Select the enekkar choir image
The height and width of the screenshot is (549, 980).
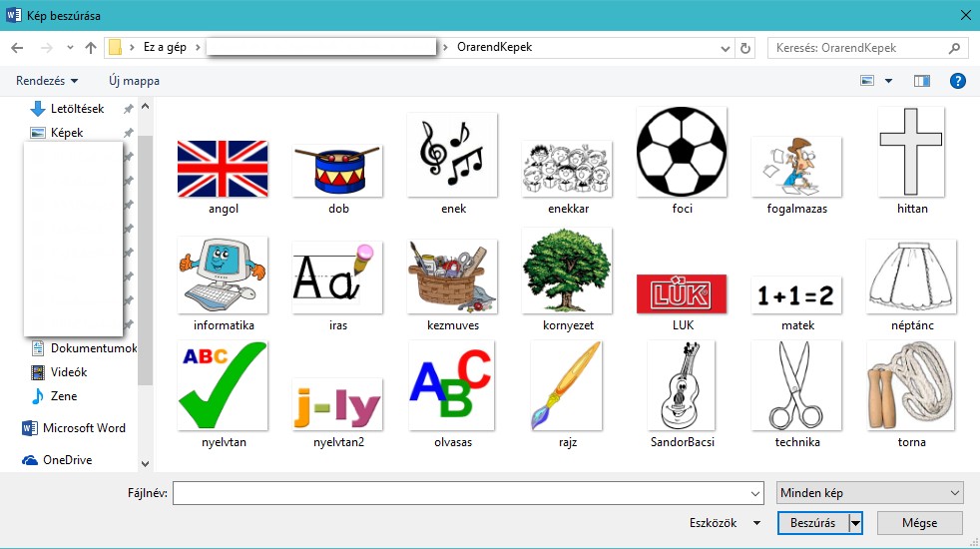pyautogui.click(x=567, y=170)
